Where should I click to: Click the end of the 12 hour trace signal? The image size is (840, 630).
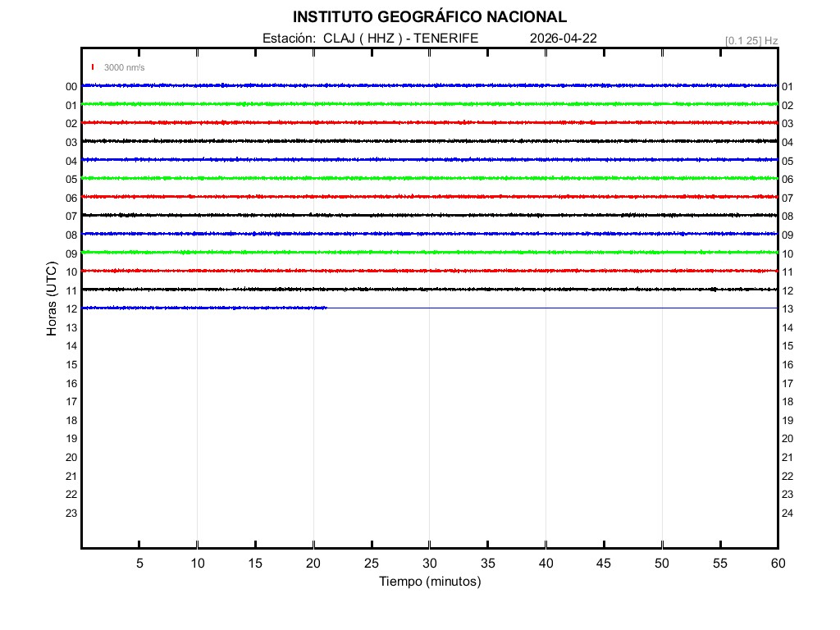pos(326,308)
